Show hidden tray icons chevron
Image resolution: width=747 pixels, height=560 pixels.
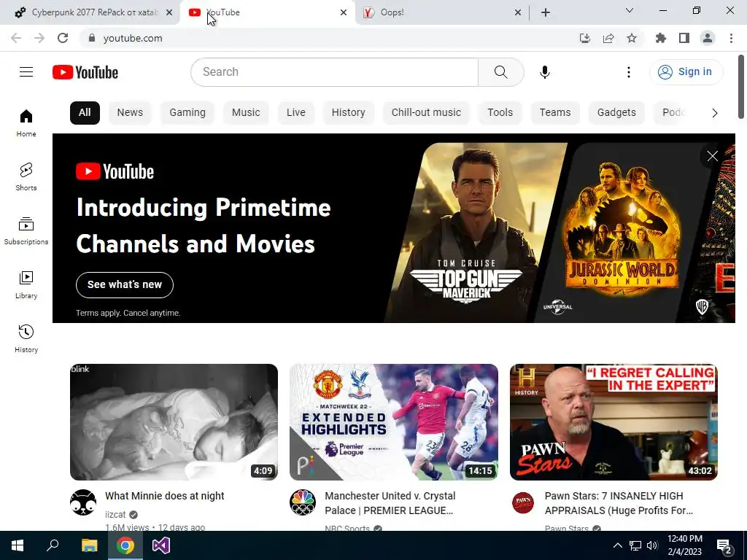coord(617,545)
